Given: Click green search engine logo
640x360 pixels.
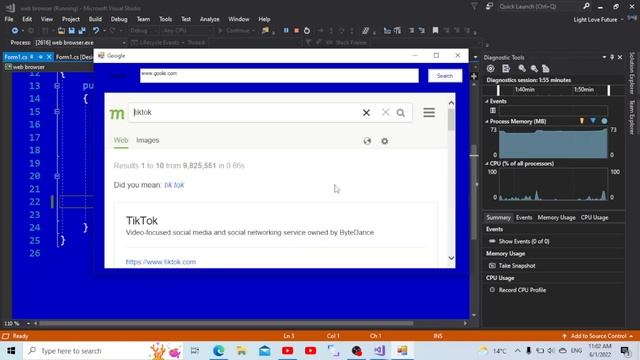Looking at the screenshot, I should point(117,113).
